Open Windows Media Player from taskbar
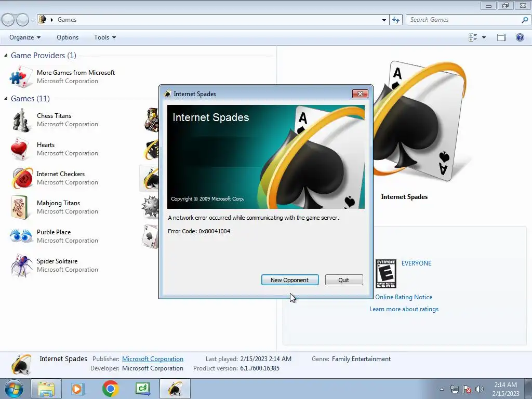 point(78,389)
